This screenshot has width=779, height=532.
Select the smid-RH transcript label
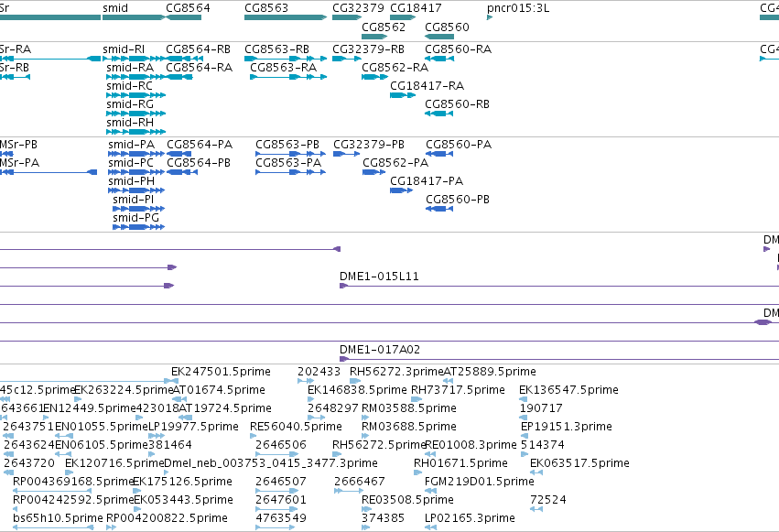[130, 123]
